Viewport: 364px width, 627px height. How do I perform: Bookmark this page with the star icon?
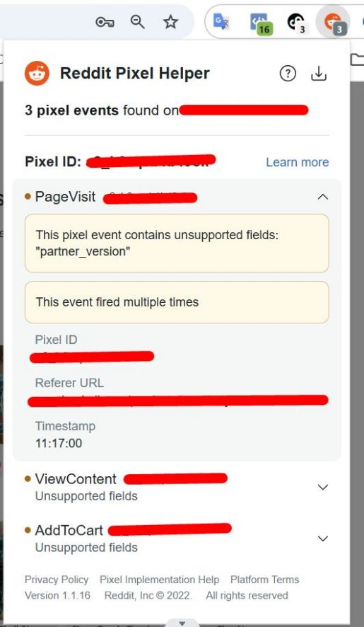pos(170,22)
